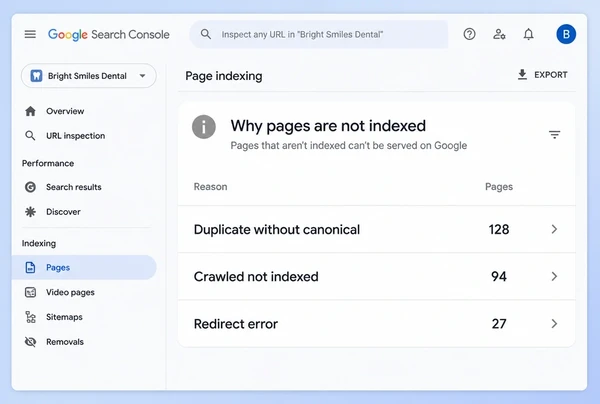Expand the Redirect error row chevron

tap(554, 324)
